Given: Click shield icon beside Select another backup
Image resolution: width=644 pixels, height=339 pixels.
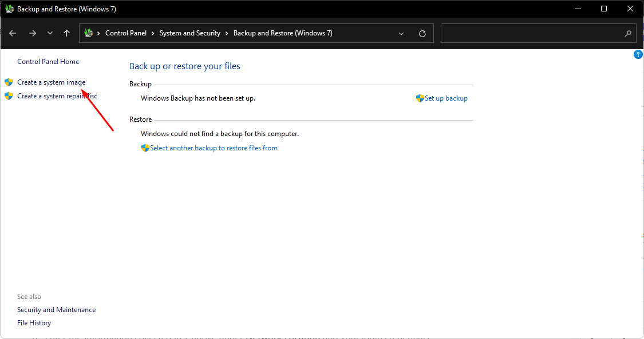Looking at the screenshot, I should click(145, 148).
